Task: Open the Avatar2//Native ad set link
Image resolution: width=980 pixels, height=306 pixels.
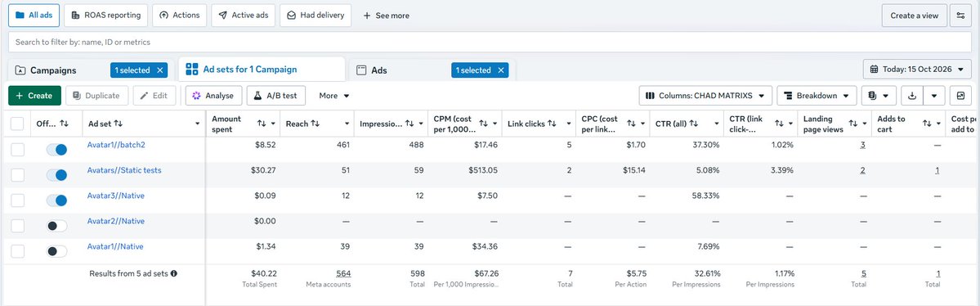Action: (x=115, y=221)
